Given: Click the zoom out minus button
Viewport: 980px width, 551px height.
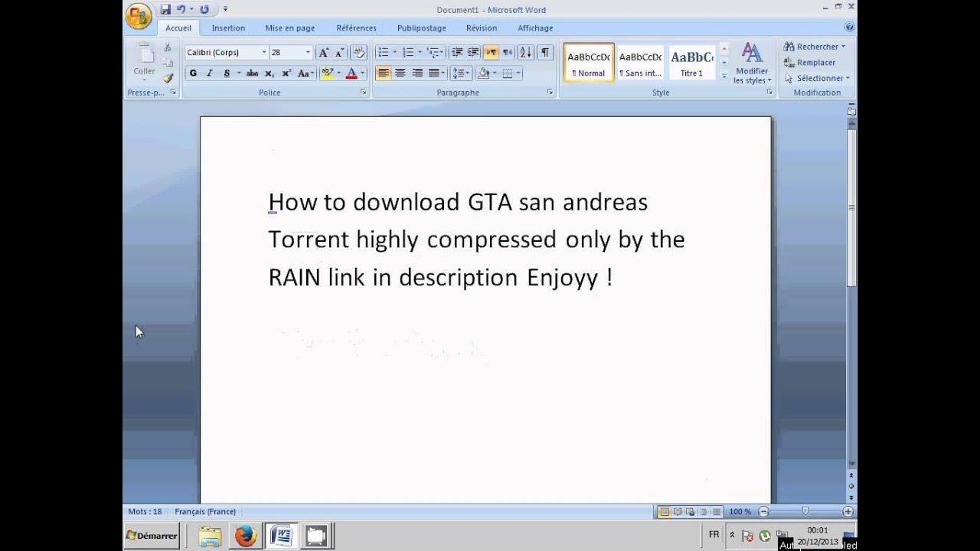Looking at the screenshot, I should tap(763, 511).
